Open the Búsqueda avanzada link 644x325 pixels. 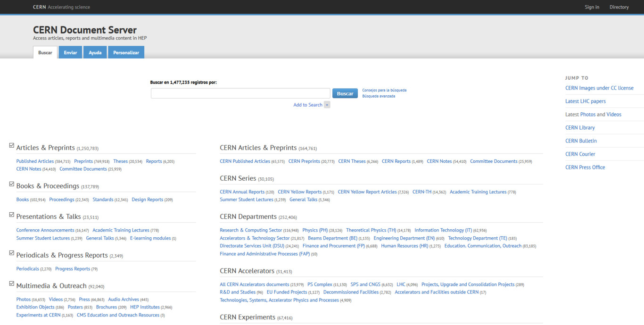coord(379,96)
